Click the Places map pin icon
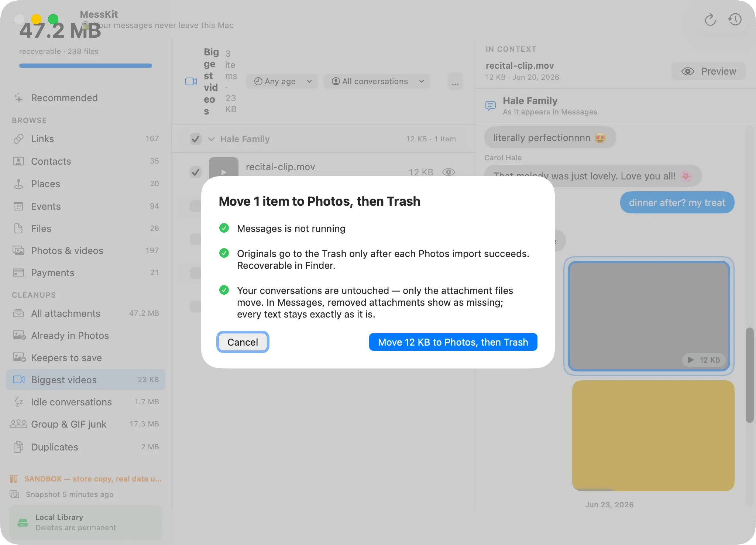The width and height of the screenshot is (756, 545). click(x=18, y=184)
